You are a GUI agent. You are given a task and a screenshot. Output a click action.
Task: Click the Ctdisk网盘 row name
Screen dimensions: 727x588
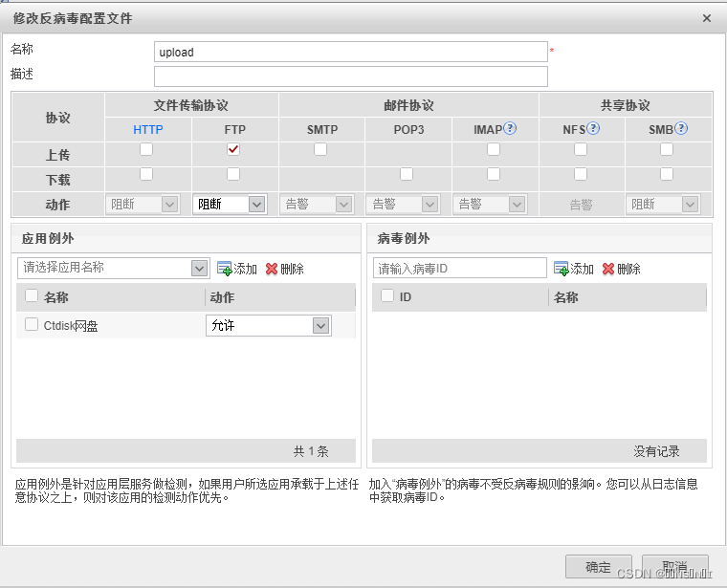(x=71, y=326)
